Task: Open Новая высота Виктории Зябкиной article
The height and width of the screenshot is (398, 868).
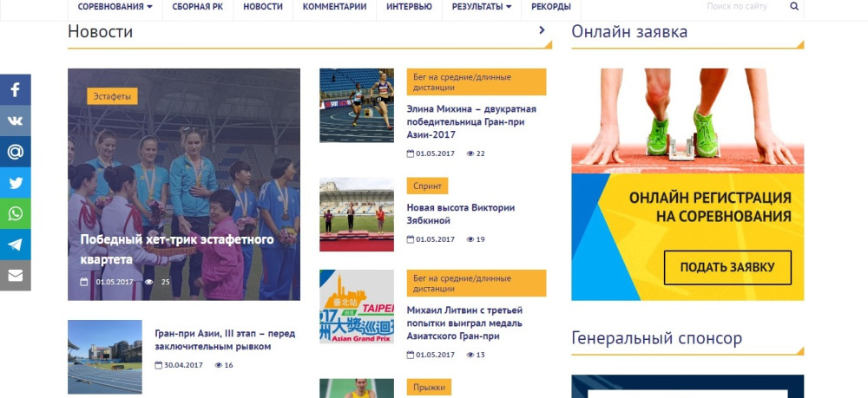Action: [x=461, y=214]
